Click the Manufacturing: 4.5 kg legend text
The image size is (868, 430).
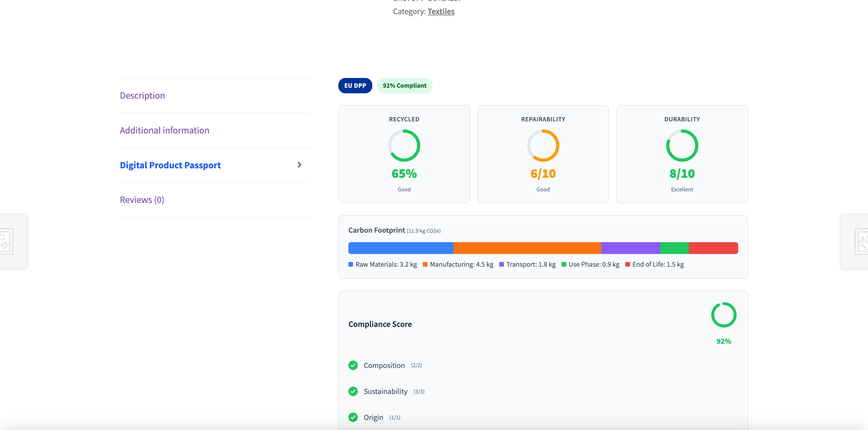point(461,265)
